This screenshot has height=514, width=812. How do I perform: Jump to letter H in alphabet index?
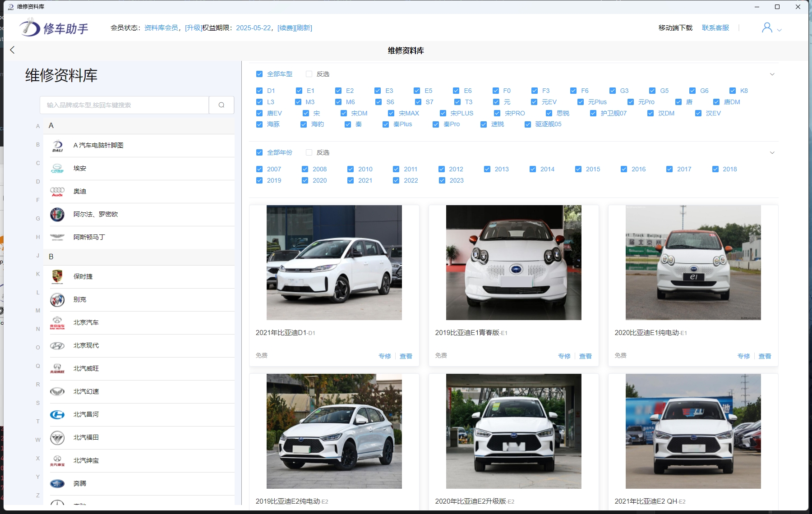tap(38, 237)
